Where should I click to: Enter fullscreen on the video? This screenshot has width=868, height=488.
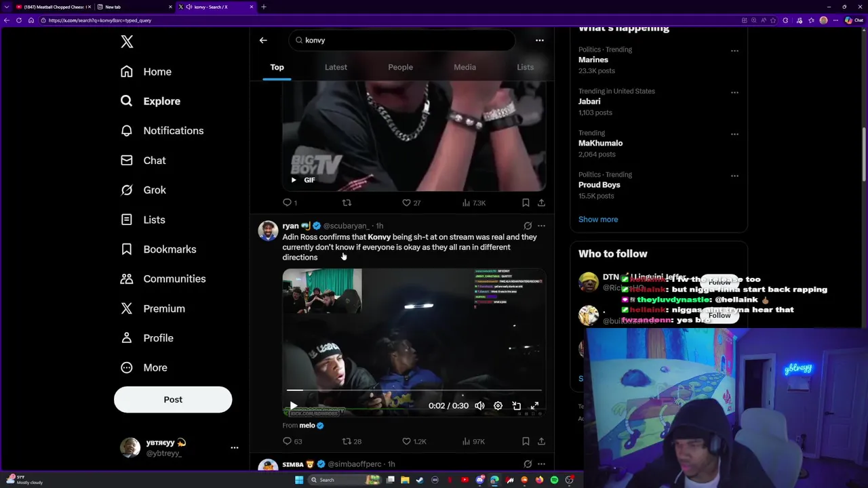coord(534,405)
